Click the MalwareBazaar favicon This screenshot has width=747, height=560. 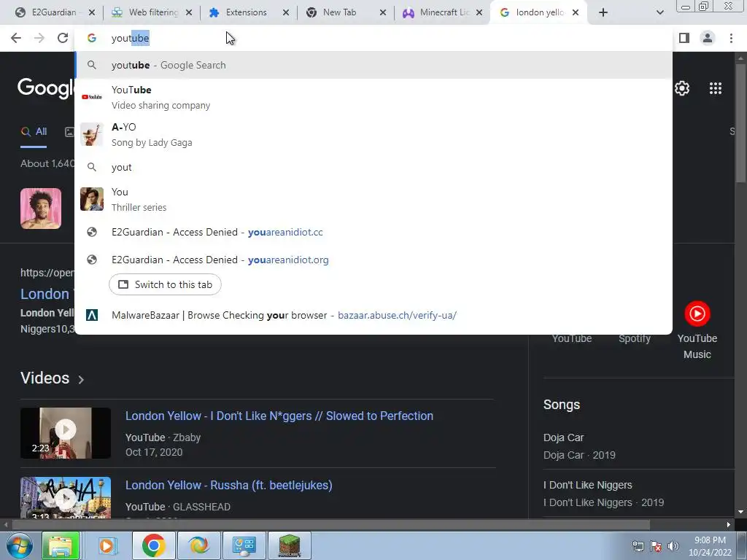coord(92,315)
